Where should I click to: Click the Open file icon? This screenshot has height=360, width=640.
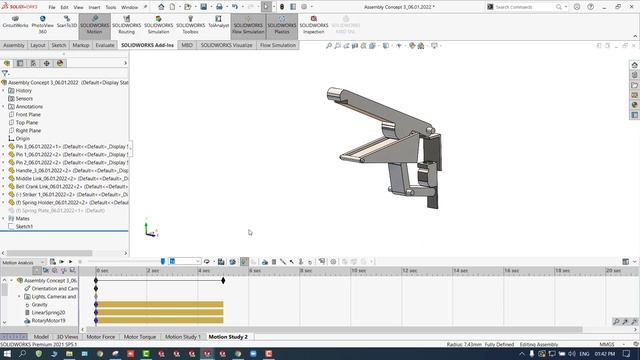[x=187, y=7]
